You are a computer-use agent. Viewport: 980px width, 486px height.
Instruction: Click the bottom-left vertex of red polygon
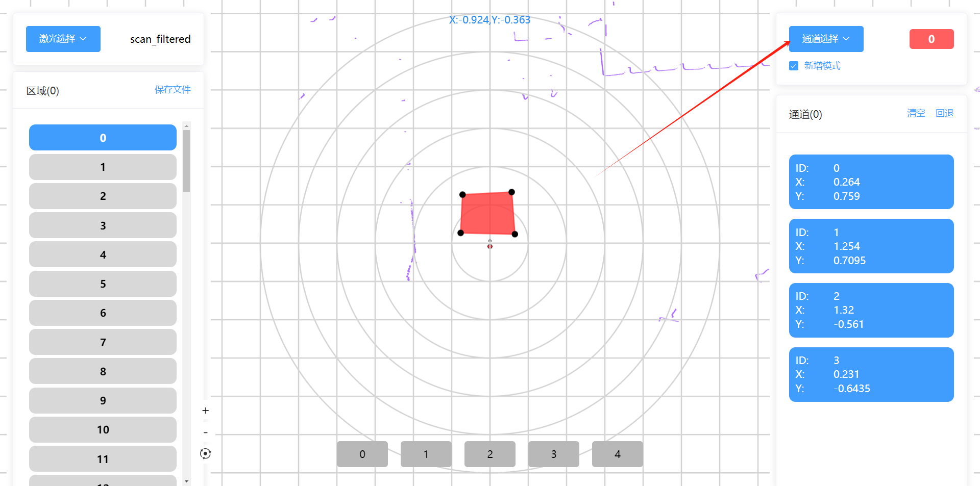460,233
